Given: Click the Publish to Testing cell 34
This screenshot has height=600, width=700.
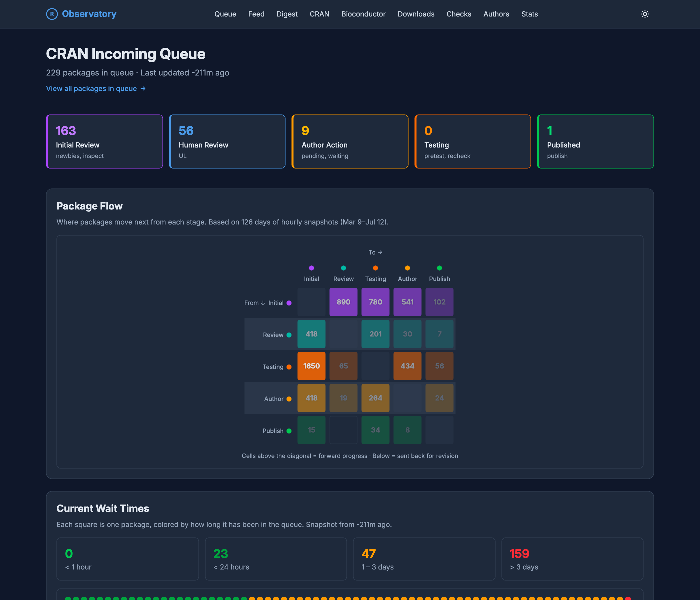Looking at the screenshot, I should (375, 430).
